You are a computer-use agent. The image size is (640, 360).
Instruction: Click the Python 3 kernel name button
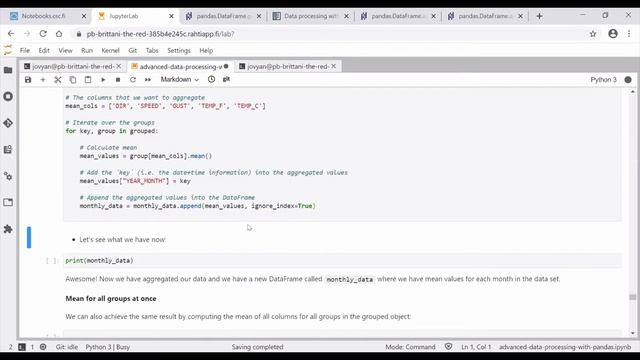(x=603, y=80)
